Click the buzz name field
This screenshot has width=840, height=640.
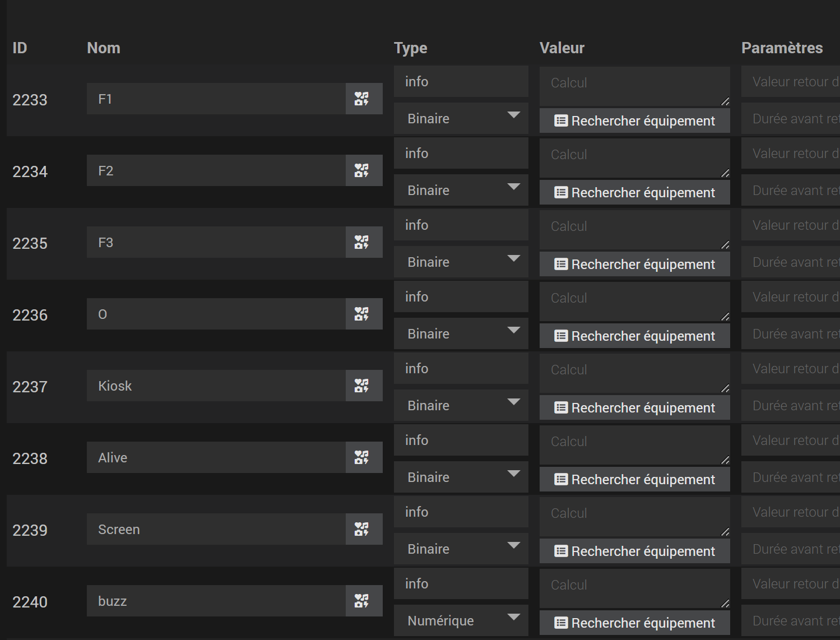[216, 601]
